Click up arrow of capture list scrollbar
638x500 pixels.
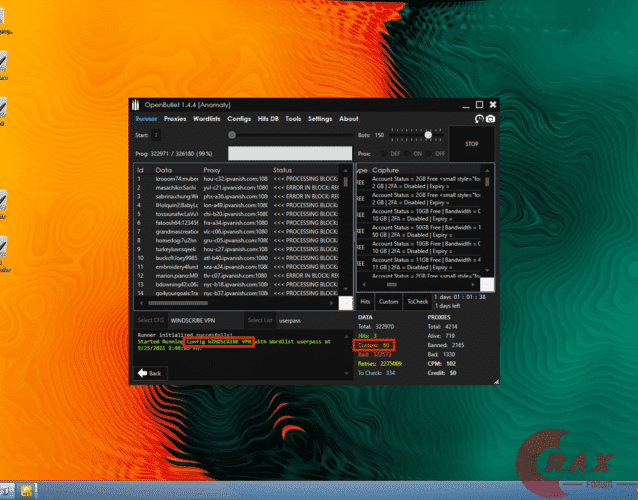tap(487, 170)
